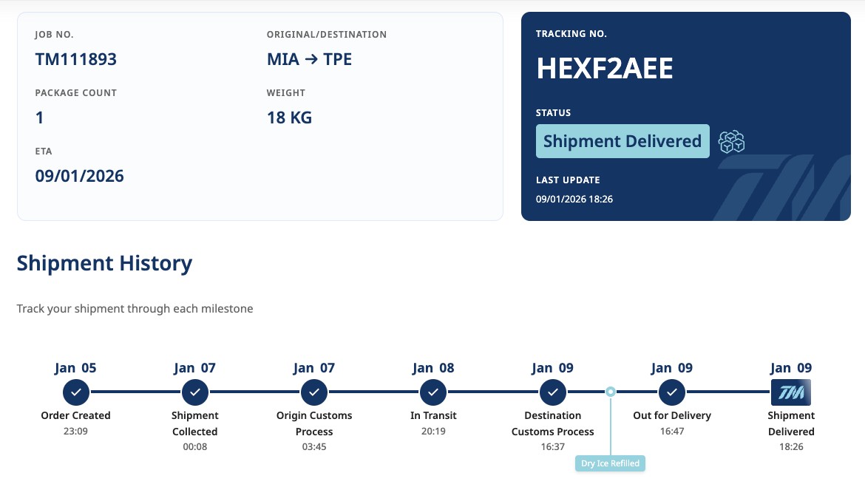Click the Order Created checkmark milestone
The height and width of the screenshot is (504, 865).
[x=75, y=392]
